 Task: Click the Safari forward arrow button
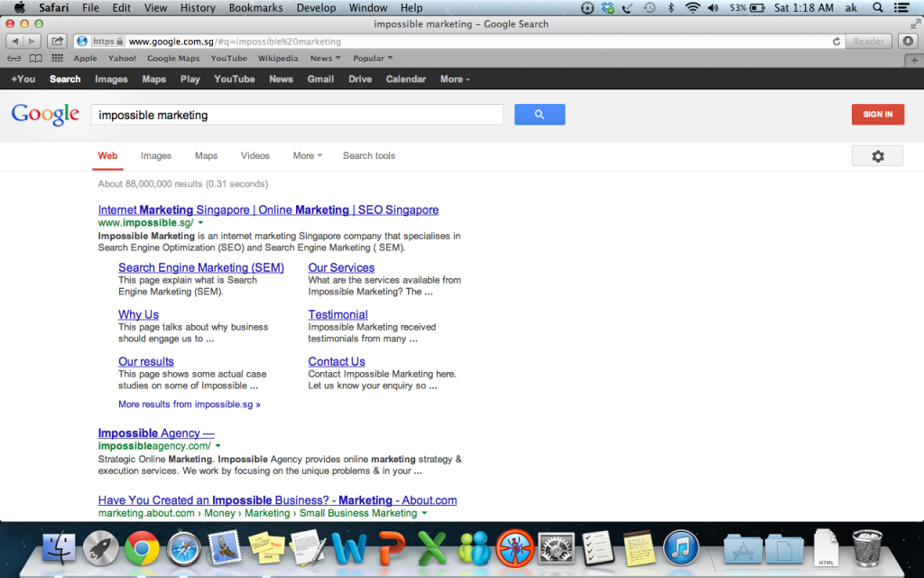tap(32, 42)
